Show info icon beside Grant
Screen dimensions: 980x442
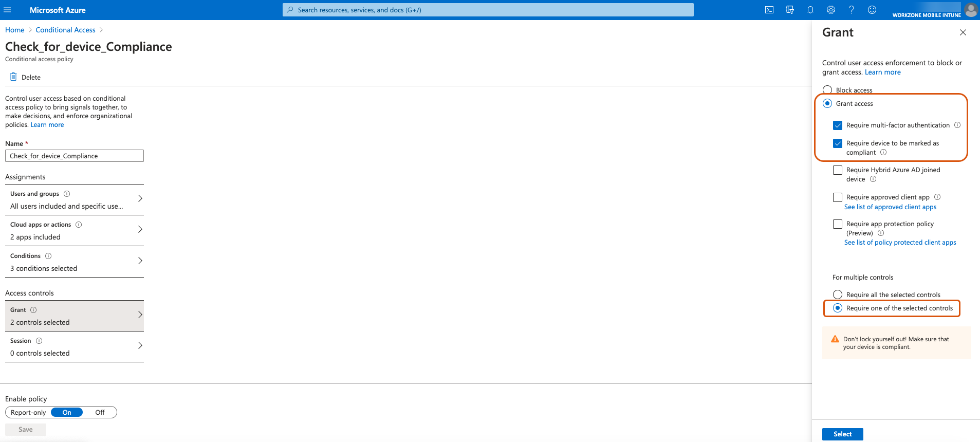pyautogui.click(x=33, y=310)
